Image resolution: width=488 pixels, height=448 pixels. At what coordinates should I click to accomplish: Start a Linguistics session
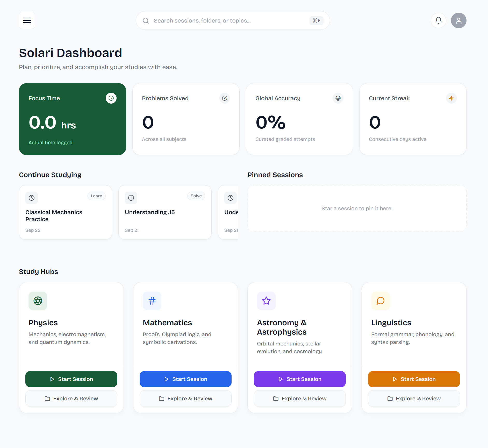pos(414,379)
